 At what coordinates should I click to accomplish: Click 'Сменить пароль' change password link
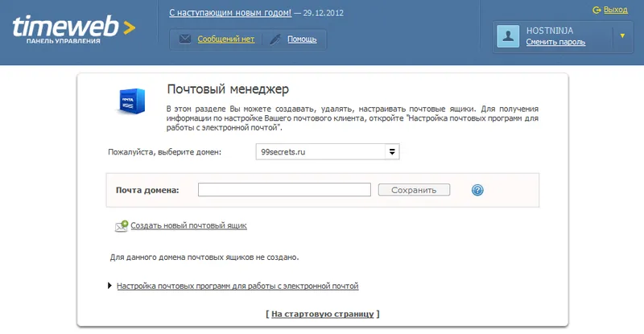pyautogui.click(x=555, y=42)
